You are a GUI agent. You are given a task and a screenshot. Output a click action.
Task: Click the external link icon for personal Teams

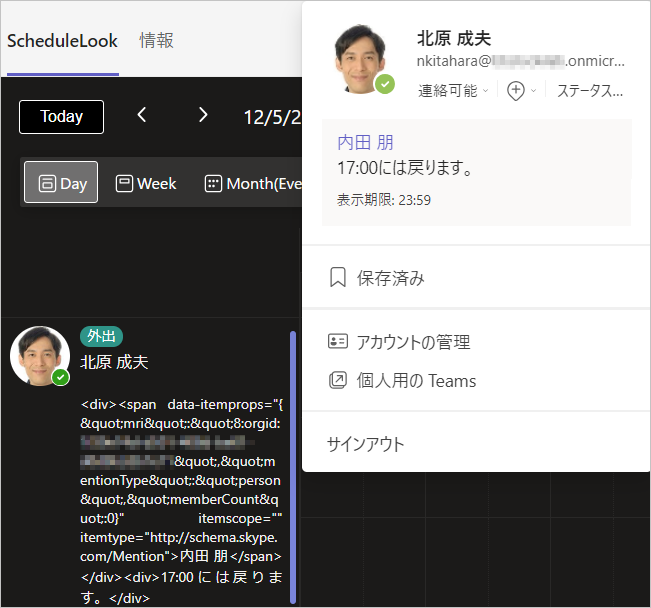click(338, 380)
